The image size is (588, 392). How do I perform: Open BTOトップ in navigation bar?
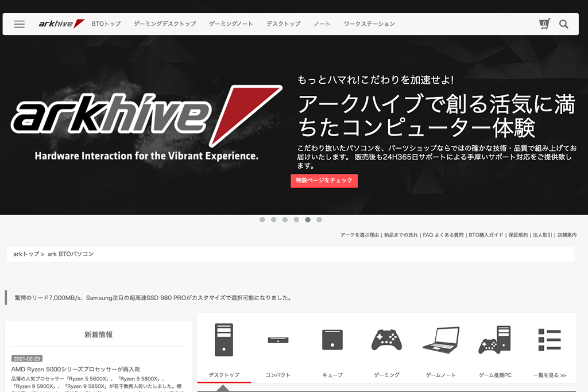coord(106,24)
